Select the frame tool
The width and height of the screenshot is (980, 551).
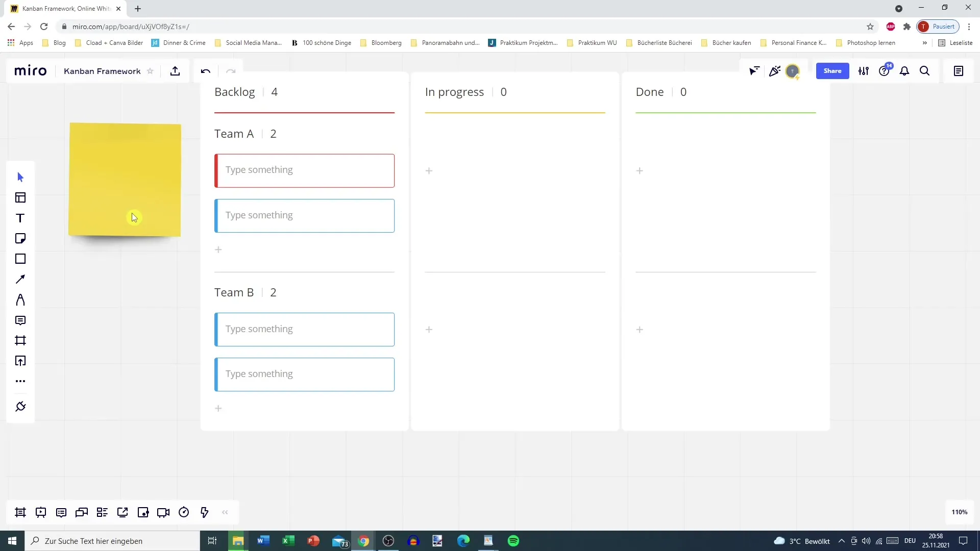[20, 340]
